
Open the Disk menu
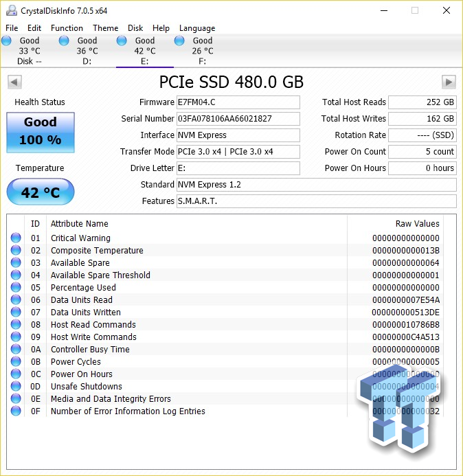[x=135, y=28]
